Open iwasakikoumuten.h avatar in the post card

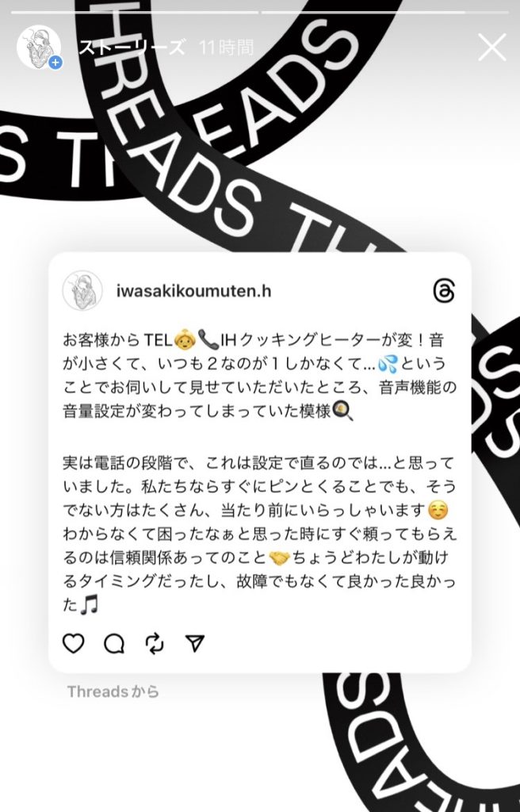pyautogui.click(x=82, y=290)
